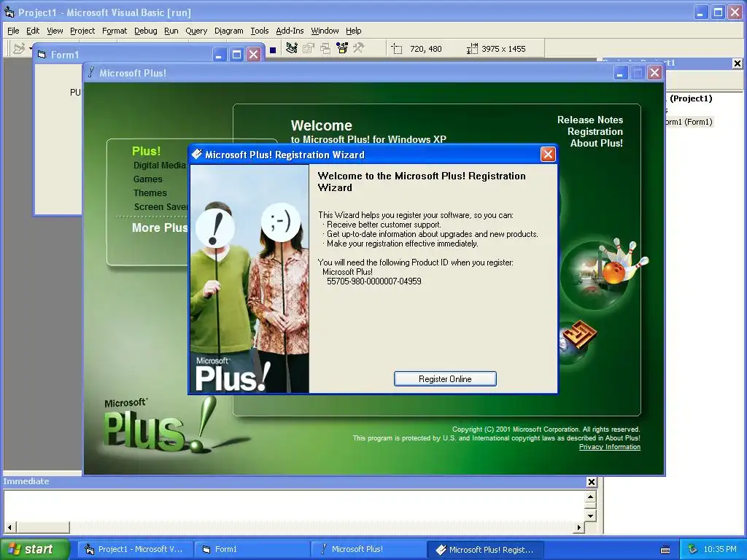Viewport: 747px width, 560px height.
Task: Open Project Explorer from the toolbar
Action: [292, 48]
